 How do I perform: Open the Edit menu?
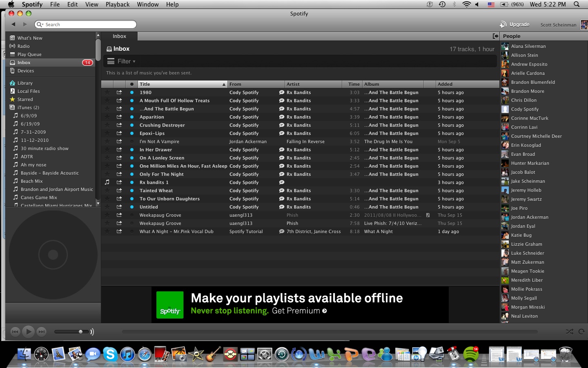point(73,4)
